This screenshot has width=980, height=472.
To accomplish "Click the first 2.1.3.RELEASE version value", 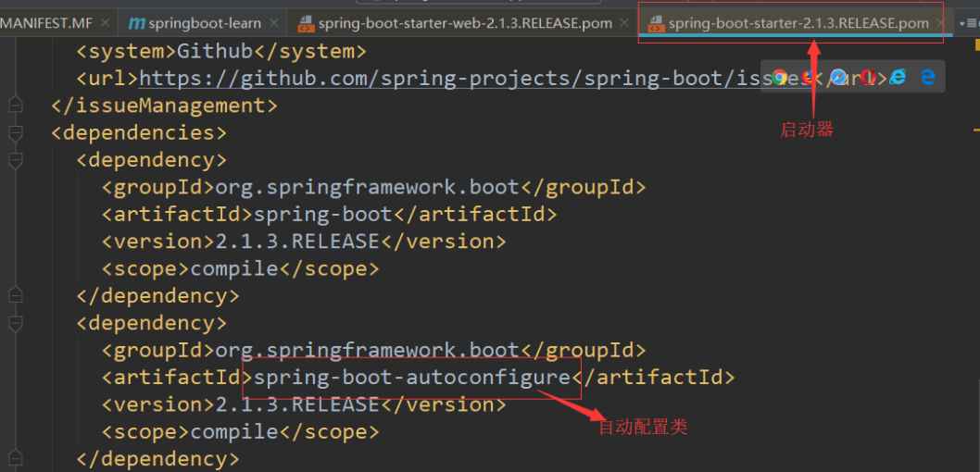I will click(x=297, y=241).
